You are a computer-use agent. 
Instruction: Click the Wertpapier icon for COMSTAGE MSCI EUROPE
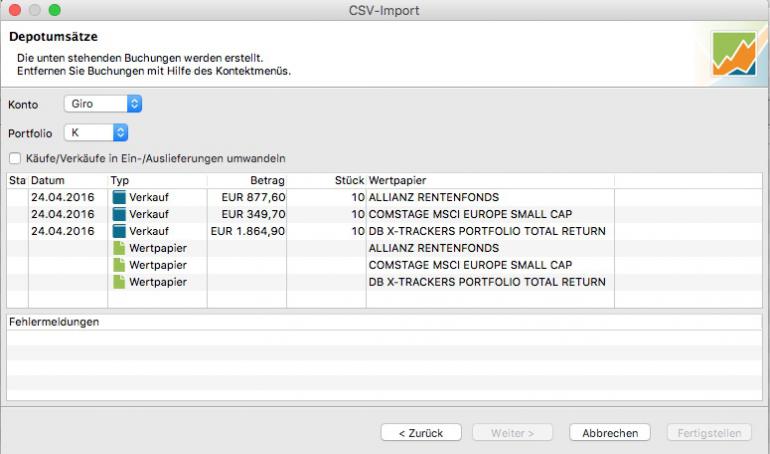click(x=119, y=265)
